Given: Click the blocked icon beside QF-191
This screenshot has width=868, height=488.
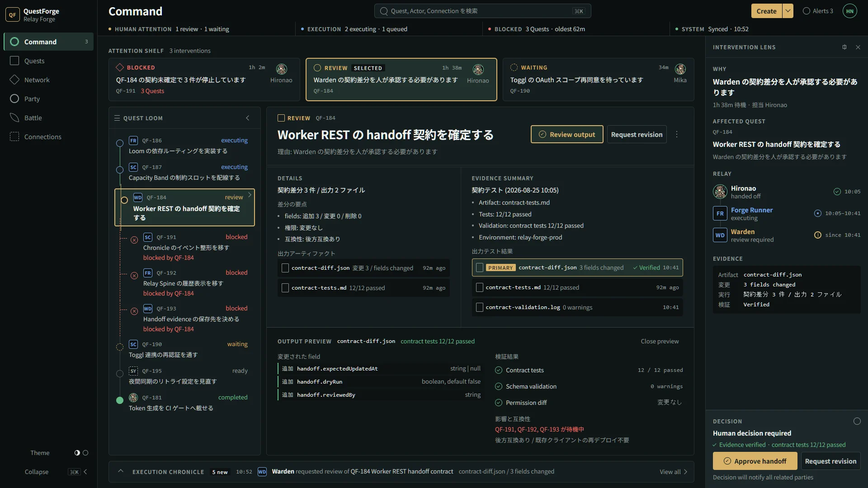Looking at the screenshot, I should click(134, 240).
